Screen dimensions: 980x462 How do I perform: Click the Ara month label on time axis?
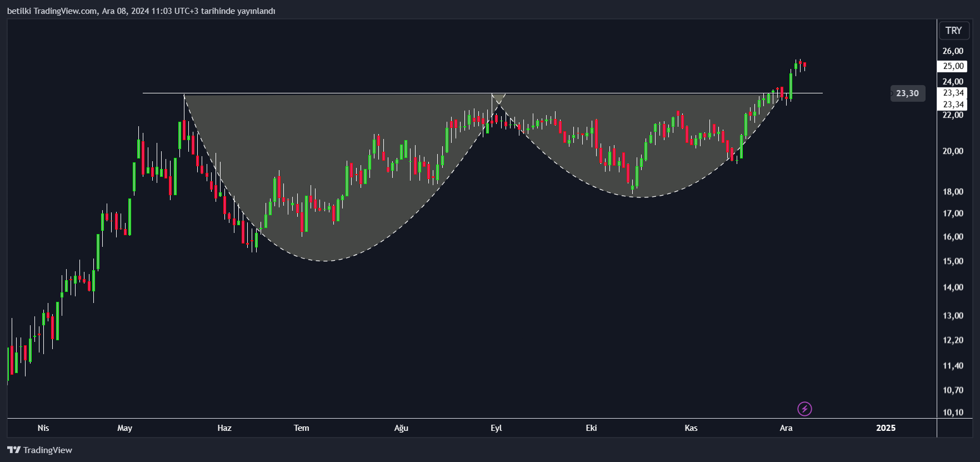[786, 428]
